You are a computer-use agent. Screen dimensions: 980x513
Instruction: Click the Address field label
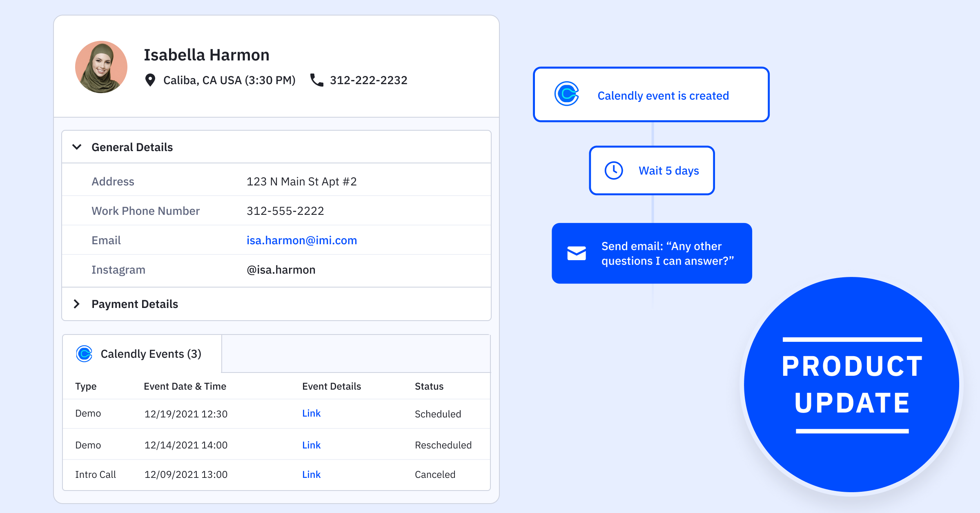click(113, 181)
